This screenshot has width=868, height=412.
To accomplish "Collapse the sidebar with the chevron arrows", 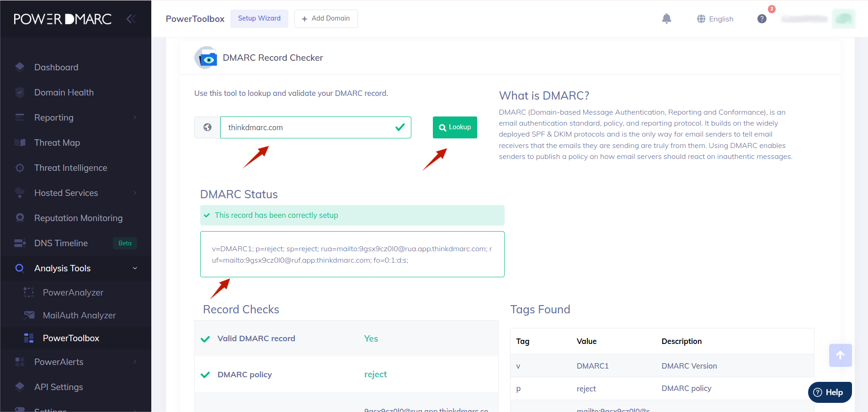I will [x=131, y=19].
